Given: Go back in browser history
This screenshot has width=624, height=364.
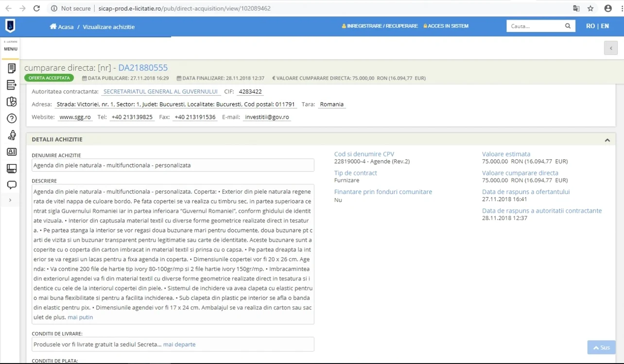Looking at the screenshot, I should 8,8.
